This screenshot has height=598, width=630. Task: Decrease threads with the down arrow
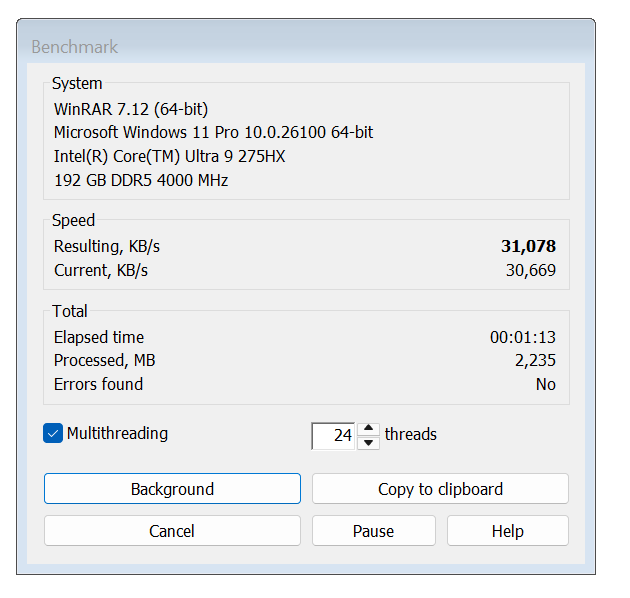click(x=368, y=443)
